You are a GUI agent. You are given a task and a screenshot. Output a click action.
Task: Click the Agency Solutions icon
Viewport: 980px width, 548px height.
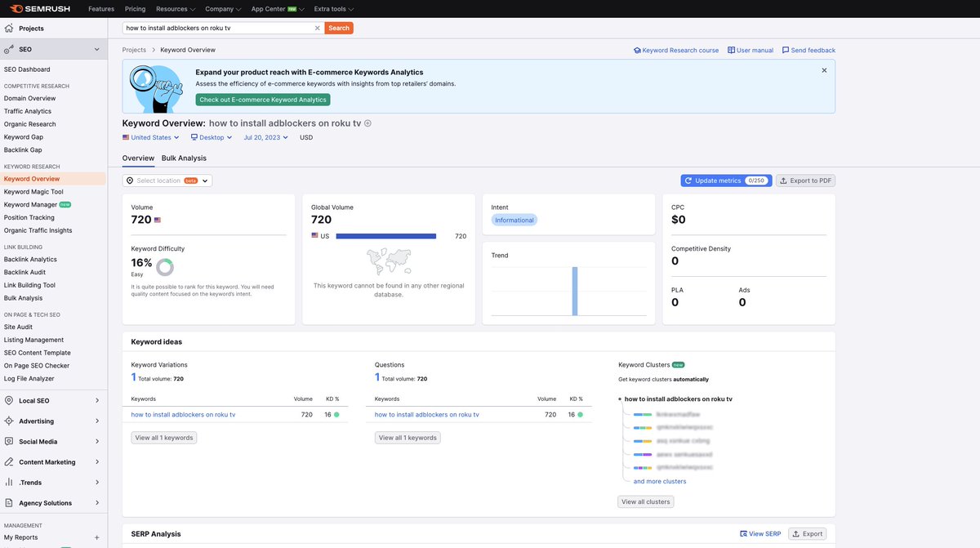tap(10, 503)
